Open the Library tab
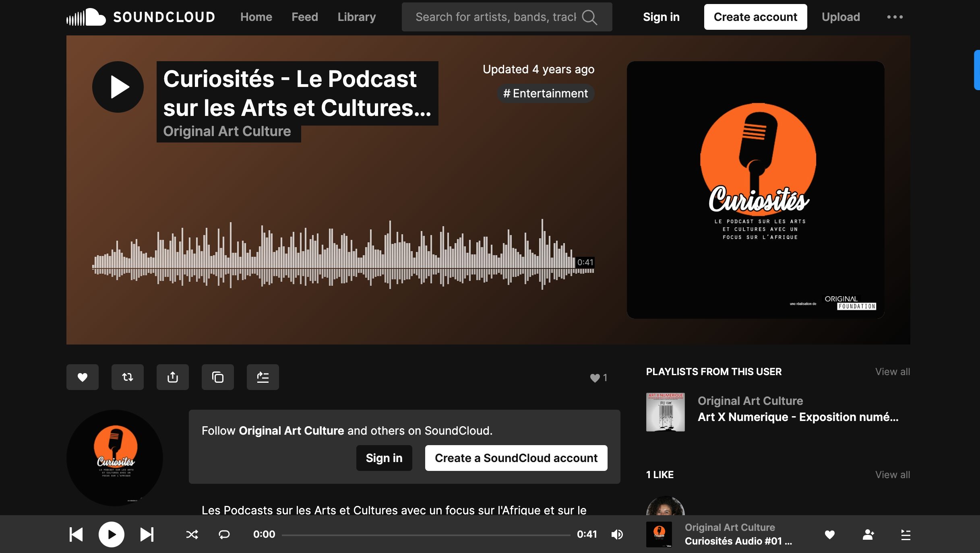 [357, 17]
